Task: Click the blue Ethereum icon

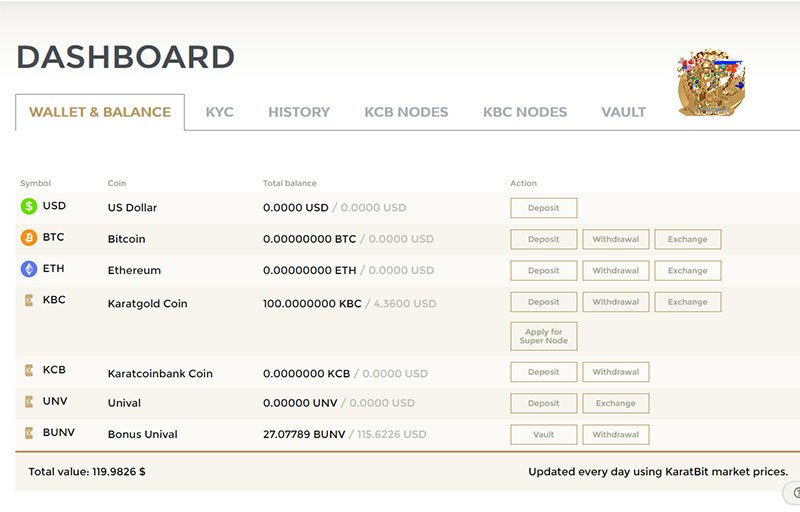Action: pyautogui.click(x=29, y=269)
